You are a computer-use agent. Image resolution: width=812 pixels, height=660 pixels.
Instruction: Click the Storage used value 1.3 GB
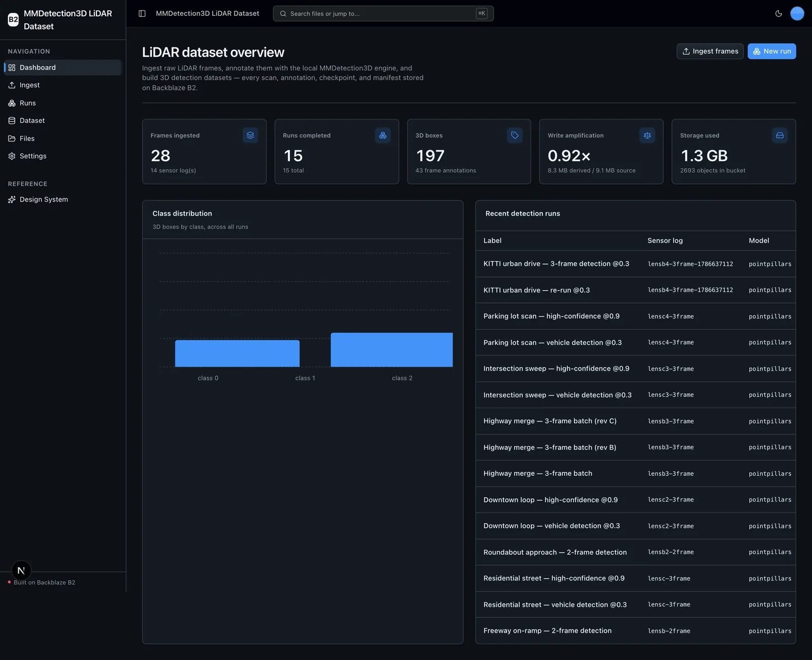tap(704, 156)
